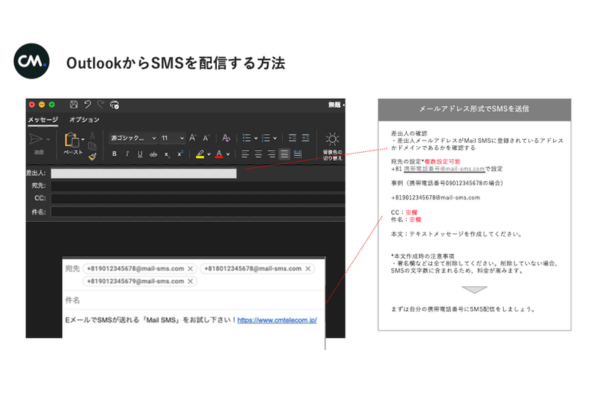Screen dimensions: 600x410
Task: Click the Save floppy disk icon
Action: (74, 104)
